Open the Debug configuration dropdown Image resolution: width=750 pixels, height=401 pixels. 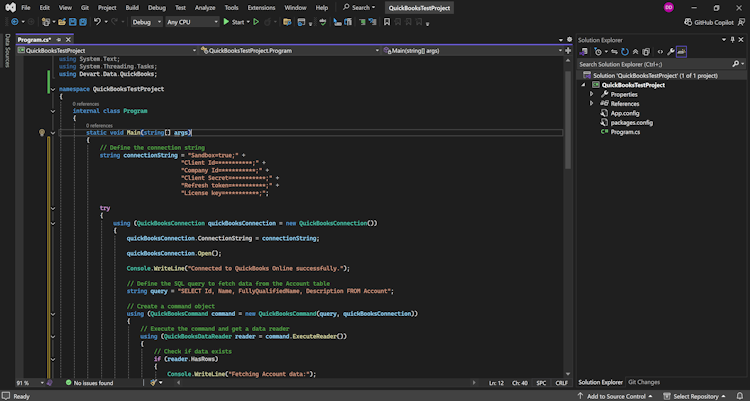[x=146, y=21]
